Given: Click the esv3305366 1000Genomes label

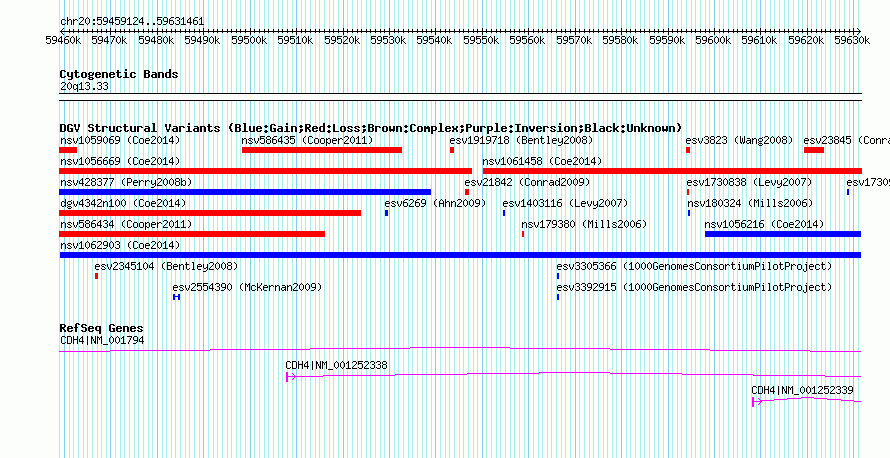Looking at the screenshot, I should [x=694, y=266].
